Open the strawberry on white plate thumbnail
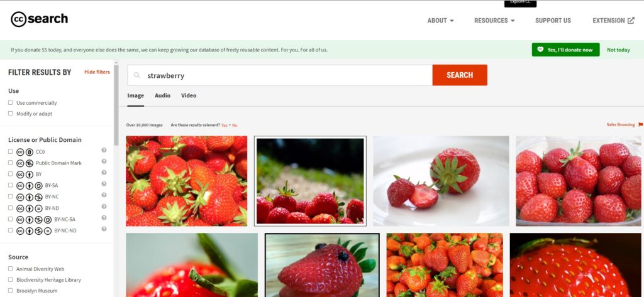Viewport: 644px width, 297px height. [441, 181]
